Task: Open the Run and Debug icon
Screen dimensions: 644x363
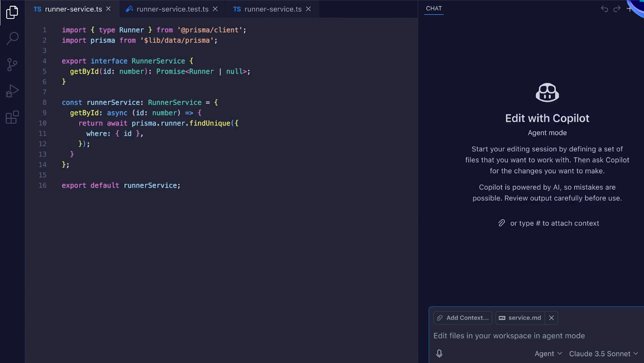Action: tap(12, 90)
